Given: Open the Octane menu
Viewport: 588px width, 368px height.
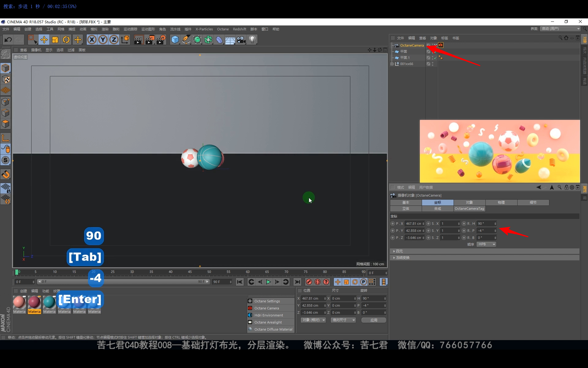Looking at the screenshot, I should pos(223,29).
